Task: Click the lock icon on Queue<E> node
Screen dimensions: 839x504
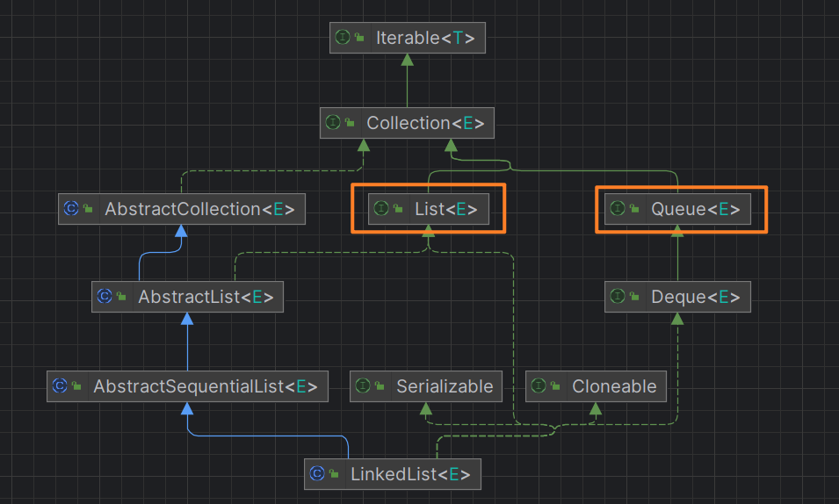Action: pos(634,208)
